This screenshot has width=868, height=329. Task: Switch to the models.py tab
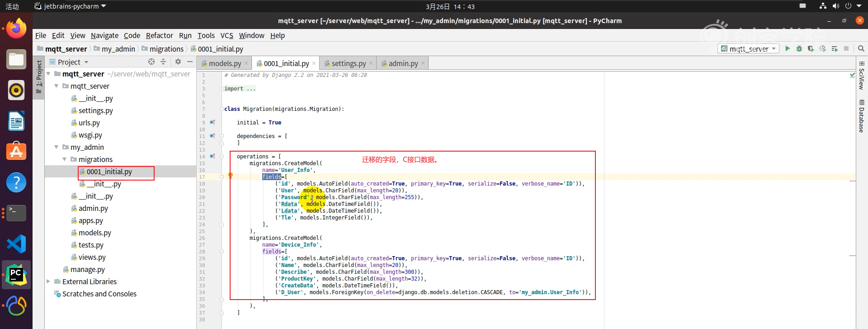(x=225, y=63)
